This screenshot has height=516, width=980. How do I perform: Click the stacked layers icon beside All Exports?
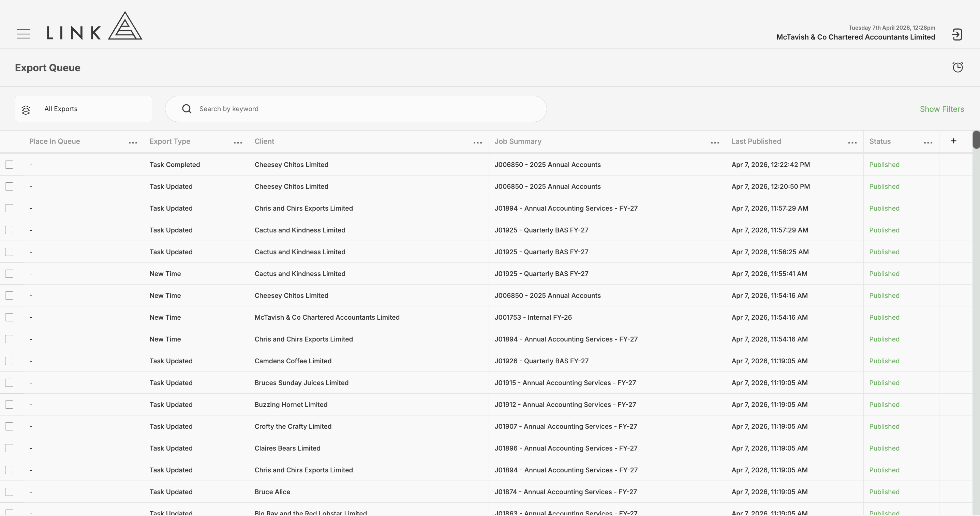coord(26,110)
